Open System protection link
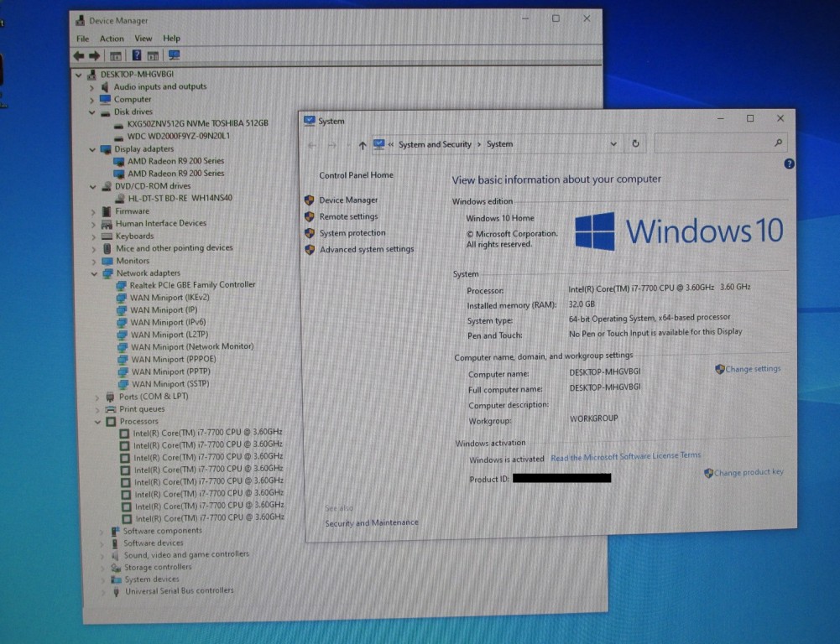The width and height of the screenshot is (840, 644). pos(352,233)
